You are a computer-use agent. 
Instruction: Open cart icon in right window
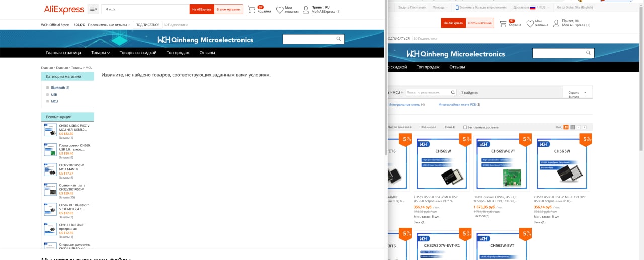point(504,24)
